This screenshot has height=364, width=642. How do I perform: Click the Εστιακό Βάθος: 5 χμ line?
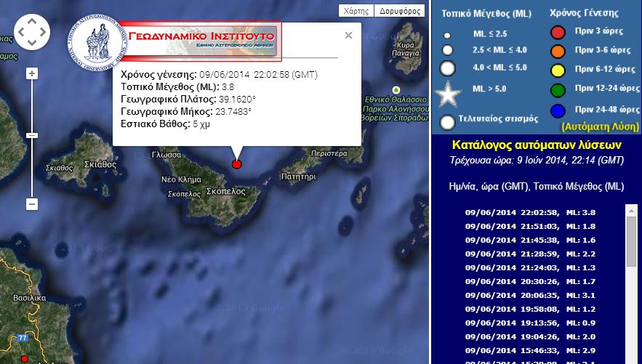click(x=165, y=124)
